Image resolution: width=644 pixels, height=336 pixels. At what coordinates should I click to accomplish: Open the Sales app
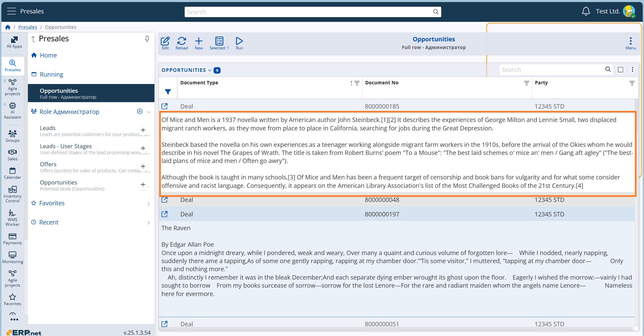point(12,155)
